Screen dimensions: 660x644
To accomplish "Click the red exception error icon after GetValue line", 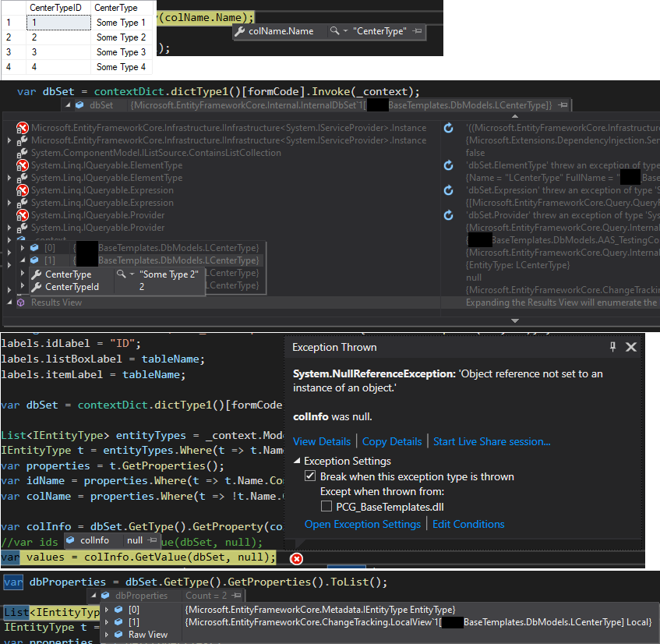I will pos(296,559).
